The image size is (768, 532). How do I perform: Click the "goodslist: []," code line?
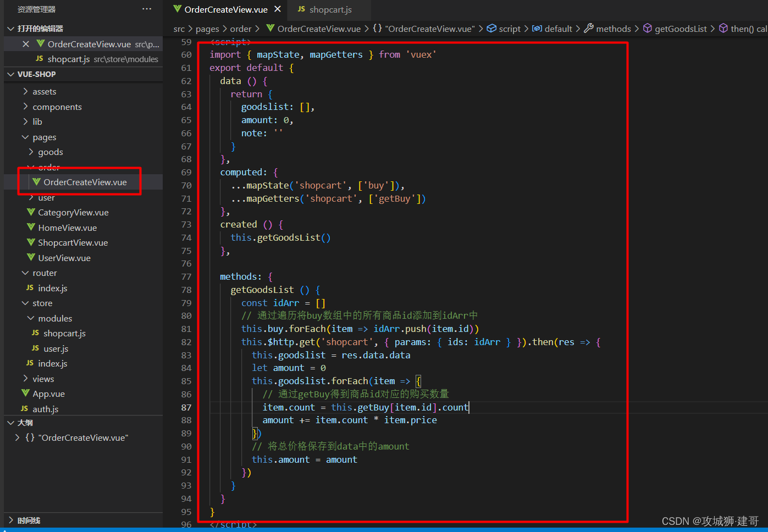(x=278, y=107)
